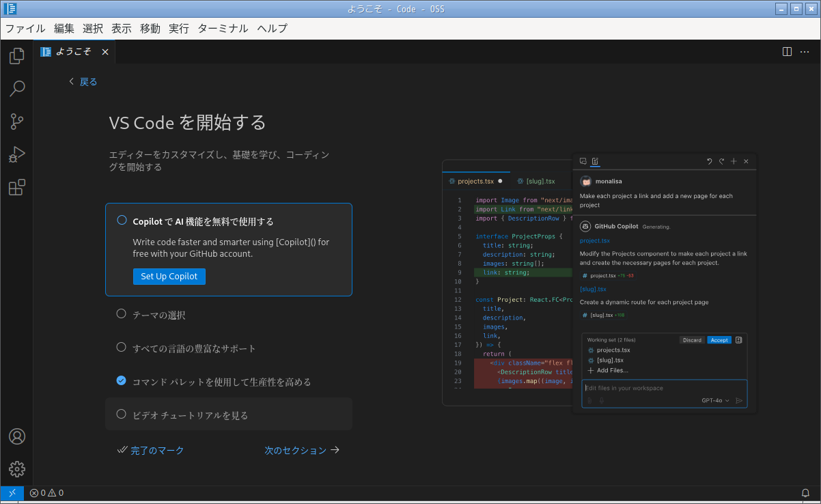Check the ビデオ チュートリアルを見る circle
The height and width of the screenshot is (504, 821).
pyautogui.click(x=122, y=414)
